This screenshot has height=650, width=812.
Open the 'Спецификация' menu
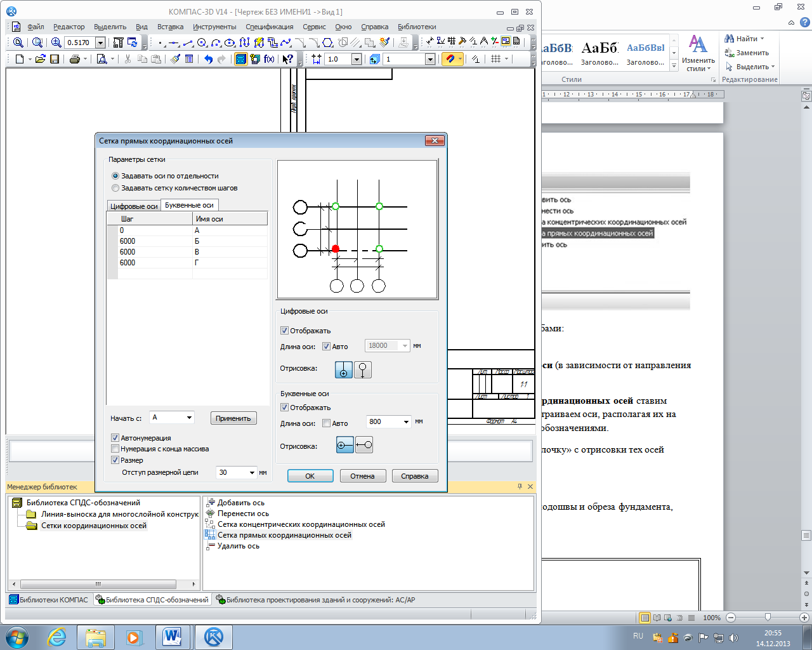tap(270, 27)
